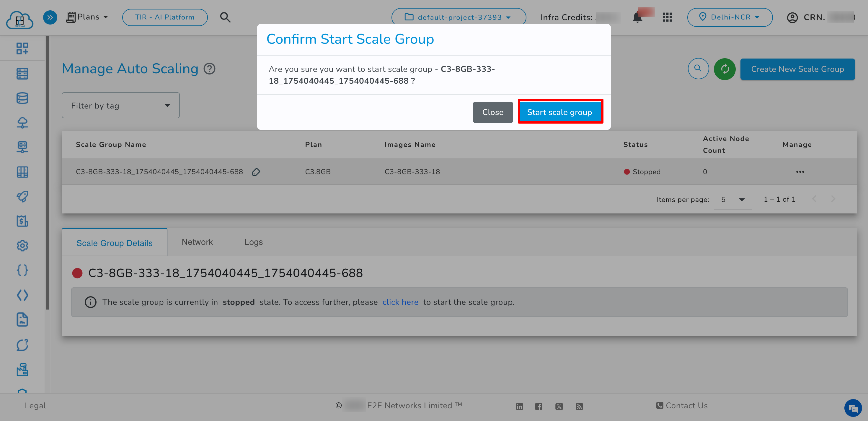
Task: Close the confirmation dialog
Action: (x=492, y=112)
